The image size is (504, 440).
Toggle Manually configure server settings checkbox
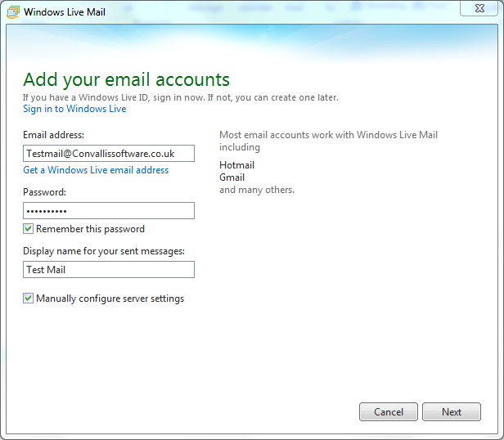coord(28,299)
